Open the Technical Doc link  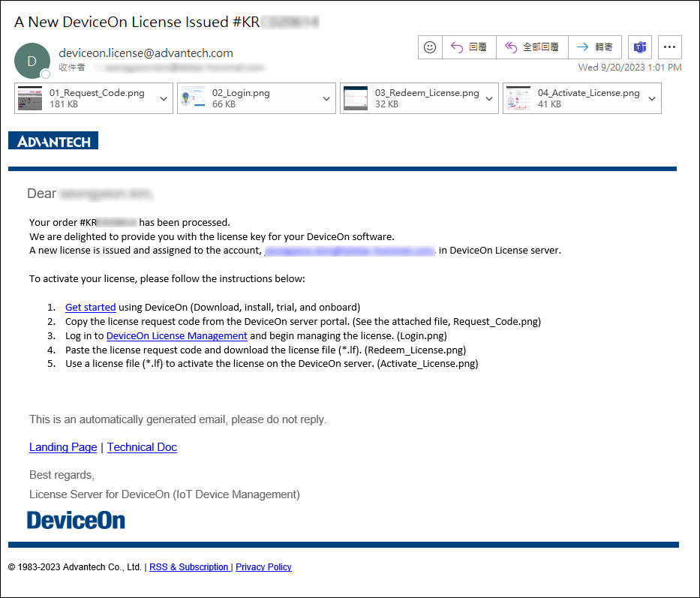pos(142,447)
